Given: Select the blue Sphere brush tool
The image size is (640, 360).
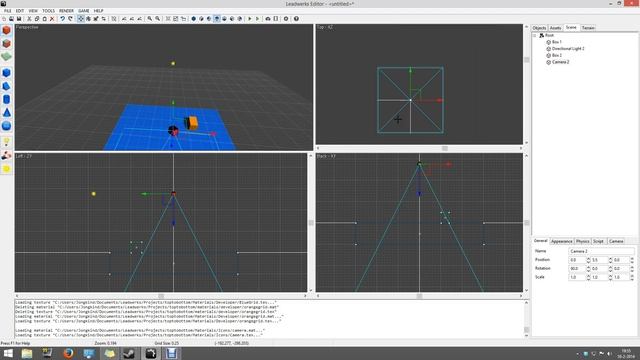Looking at the screenshot, I should (6, 126).
